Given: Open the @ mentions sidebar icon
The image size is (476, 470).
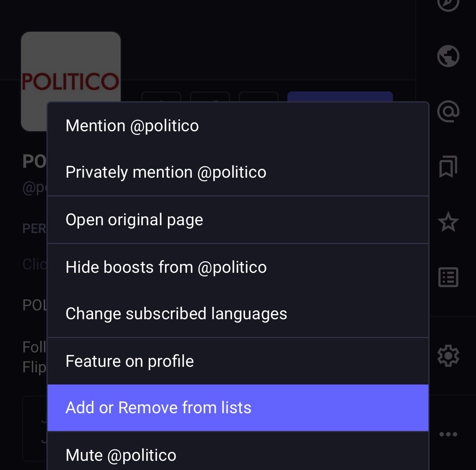Looking at the screenshot, I should click(x=448, y=111).
